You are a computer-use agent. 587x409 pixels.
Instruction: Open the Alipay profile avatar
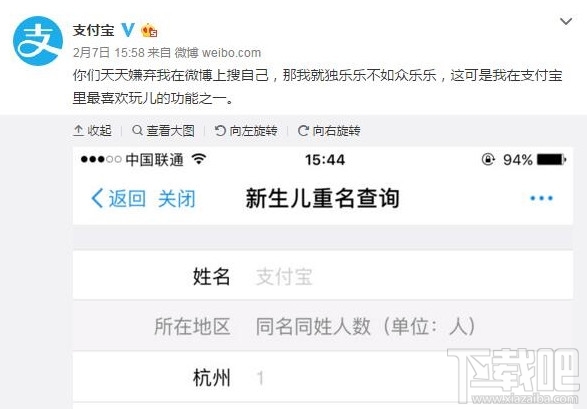[x=38, y=41]
